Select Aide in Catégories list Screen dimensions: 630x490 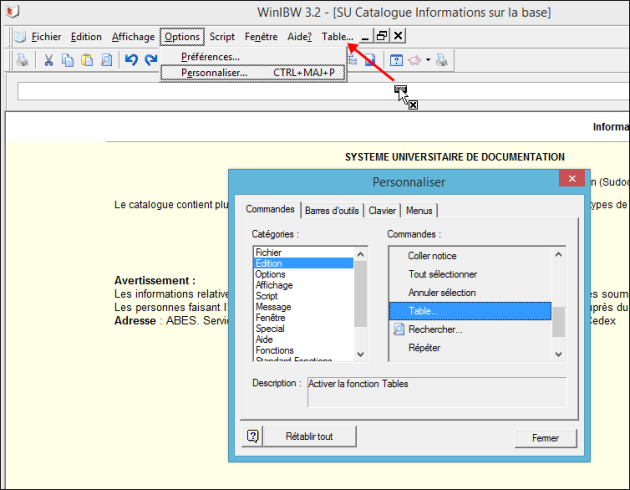point(304,339)
